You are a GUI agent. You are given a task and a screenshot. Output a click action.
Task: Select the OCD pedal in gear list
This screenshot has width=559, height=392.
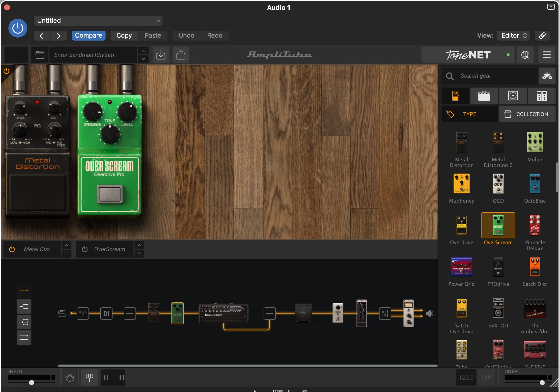(498, 183)
